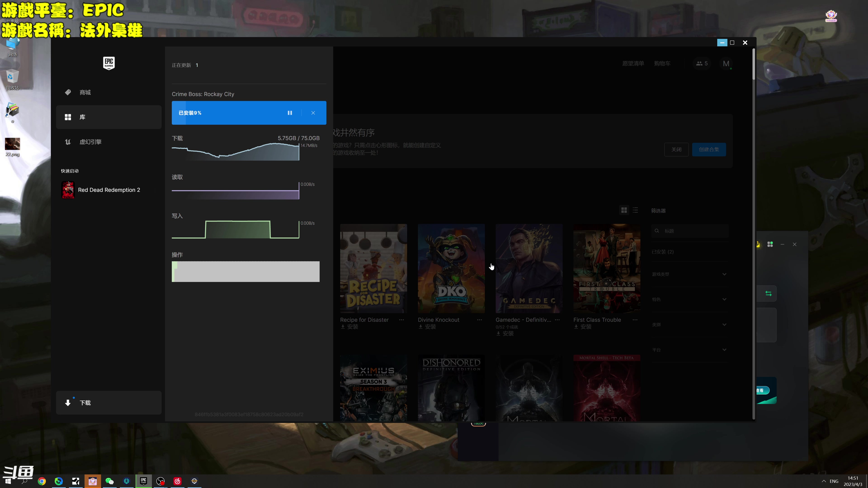This screenshot has width=868, height=488.
Task: Open the Recipe for Disaster cover
Action: pyautogui.click(x=373, y=268)
